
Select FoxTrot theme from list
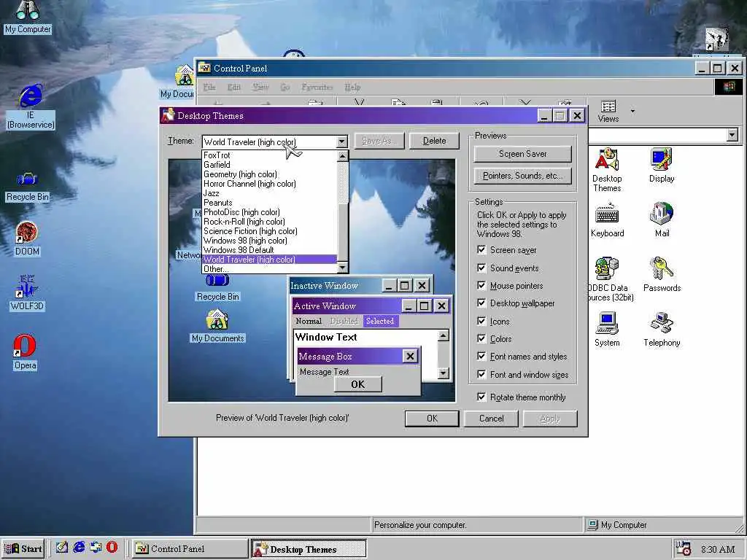270,155
